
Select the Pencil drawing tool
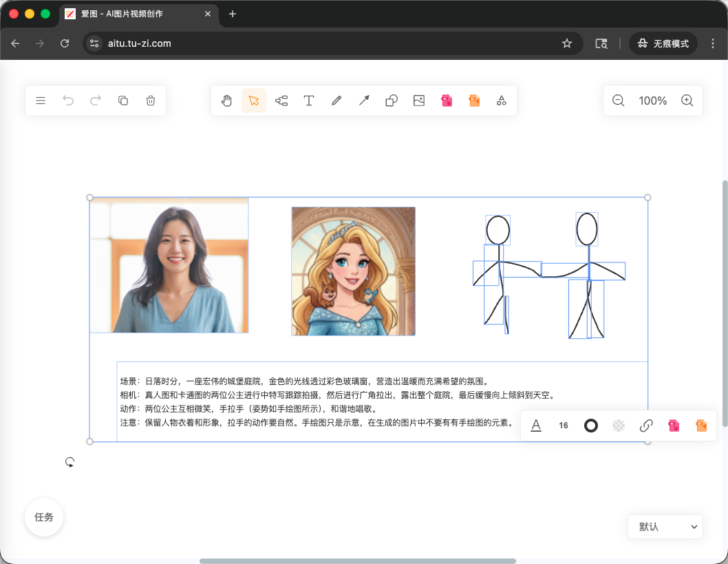[336, 101]
